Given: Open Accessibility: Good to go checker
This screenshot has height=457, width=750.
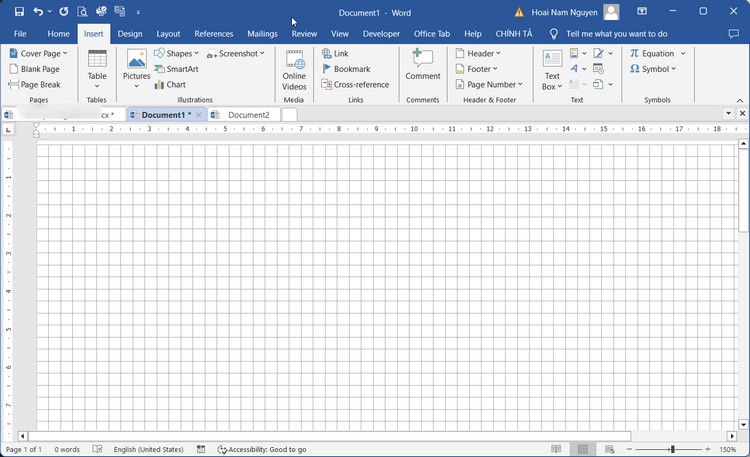Looking at the screenshot, I should click(x=262, y=449).
